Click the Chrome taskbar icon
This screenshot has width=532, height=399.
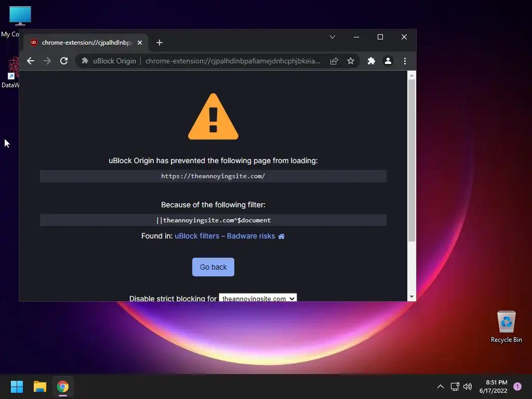tap(63, 387)
